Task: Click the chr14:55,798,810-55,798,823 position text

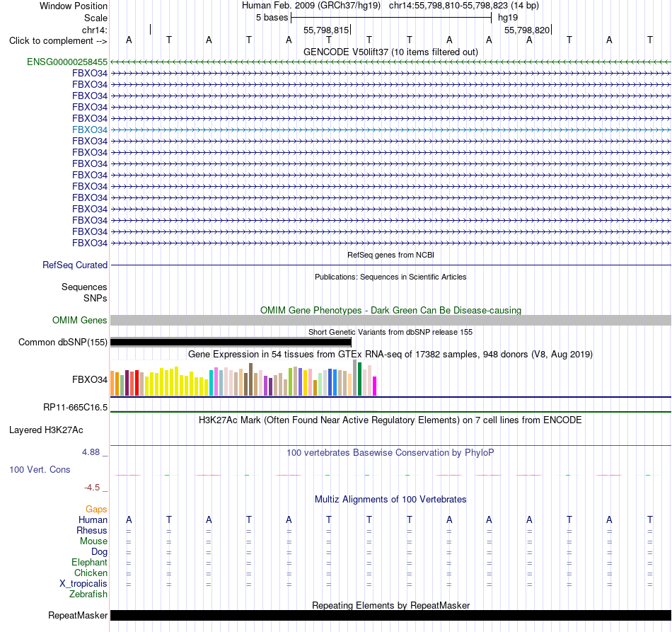Action: coord(448,6)
